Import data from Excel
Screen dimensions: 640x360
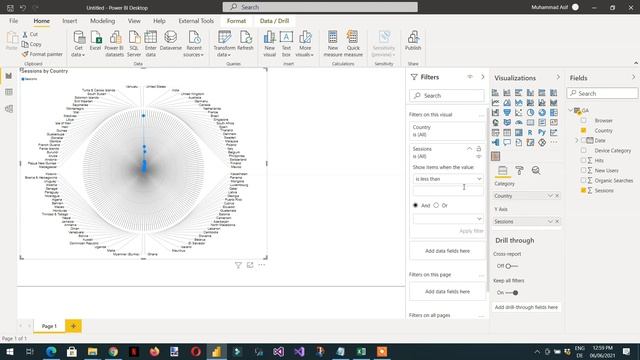point(96,41)
